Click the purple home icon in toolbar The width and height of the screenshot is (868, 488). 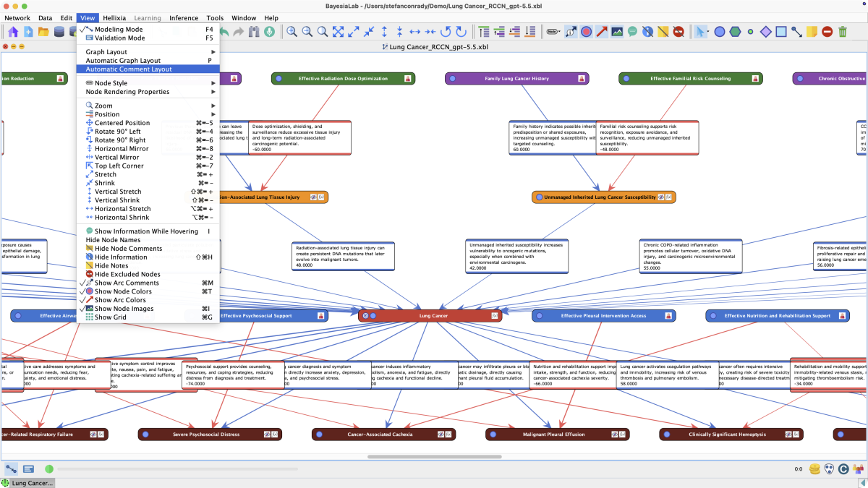click(12, 32)
